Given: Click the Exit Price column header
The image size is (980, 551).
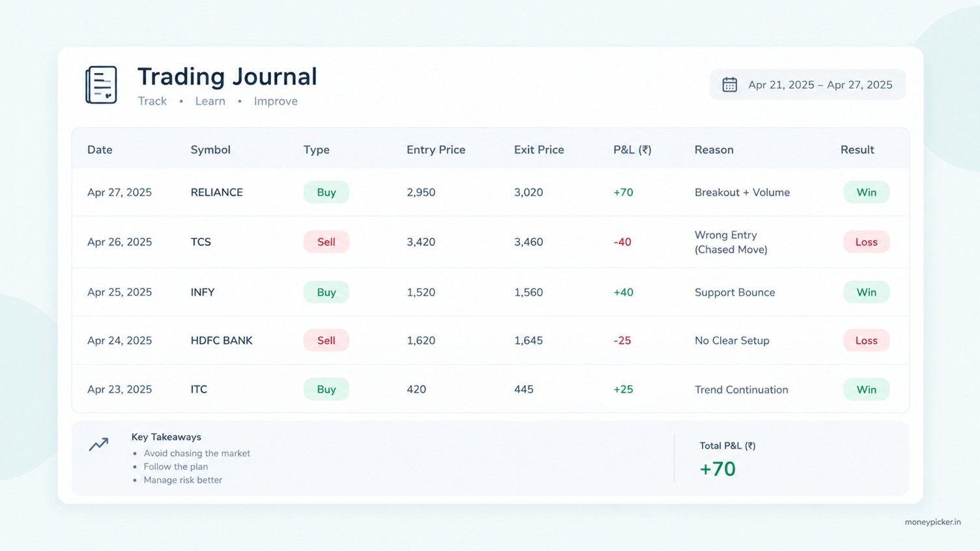Looking at the screenshot, I should [x=539, y=150].
